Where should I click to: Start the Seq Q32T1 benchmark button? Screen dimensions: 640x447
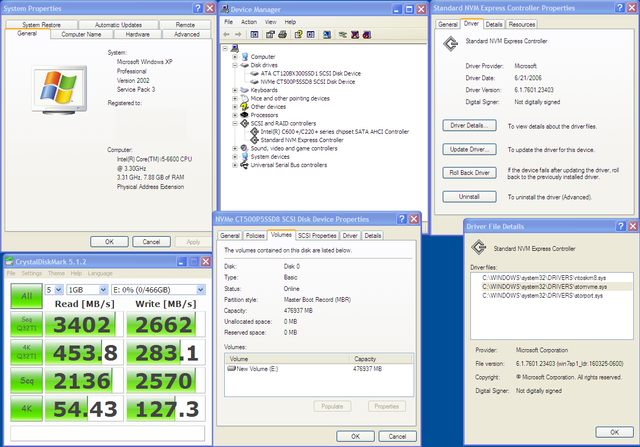[x=27, y=324]
